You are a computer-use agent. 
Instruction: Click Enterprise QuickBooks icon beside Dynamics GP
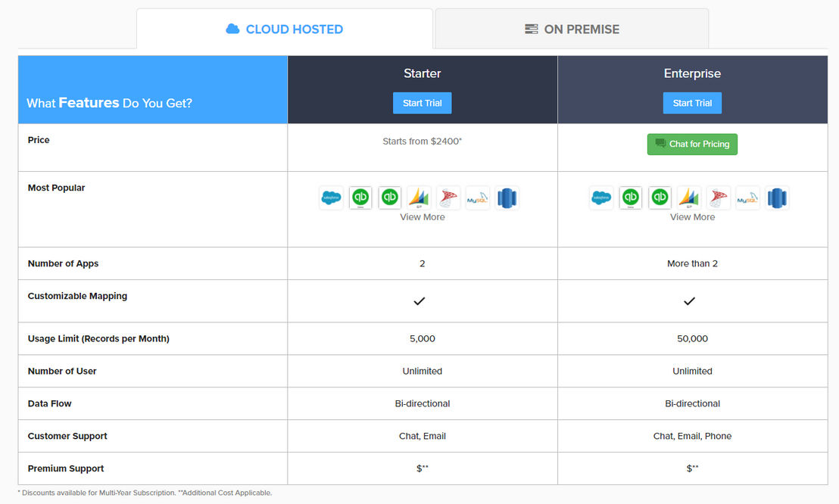(660, 198)
